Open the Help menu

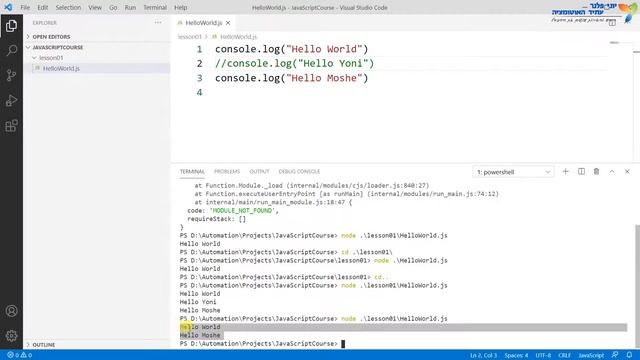(180, 7)
